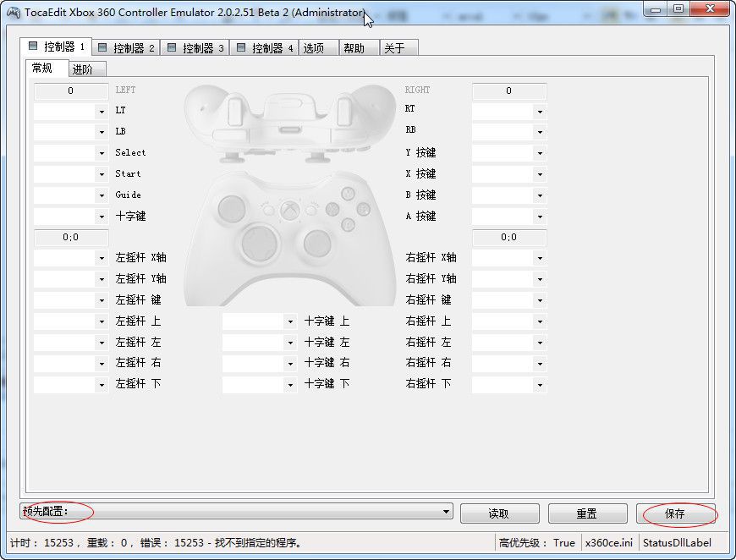Open the 十字键 左 dropdown

[x=260, y=343]
